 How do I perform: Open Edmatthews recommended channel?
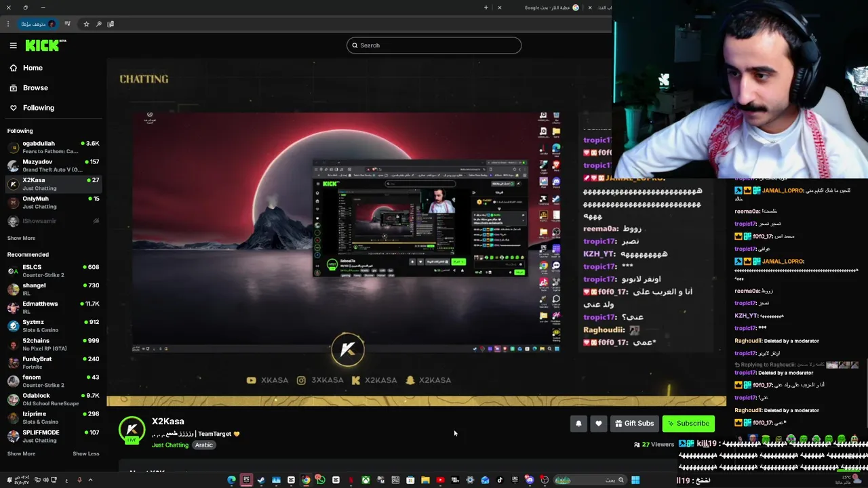tap(53, 307)
